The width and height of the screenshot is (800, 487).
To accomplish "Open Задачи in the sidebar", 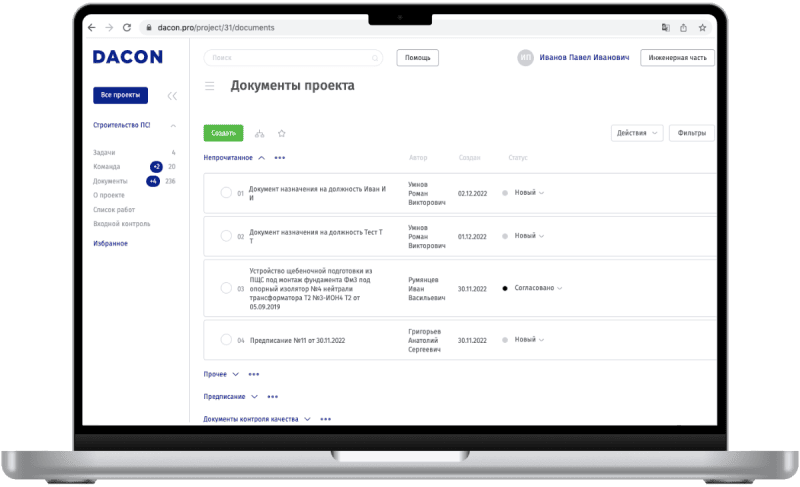I will coord(104,153).
